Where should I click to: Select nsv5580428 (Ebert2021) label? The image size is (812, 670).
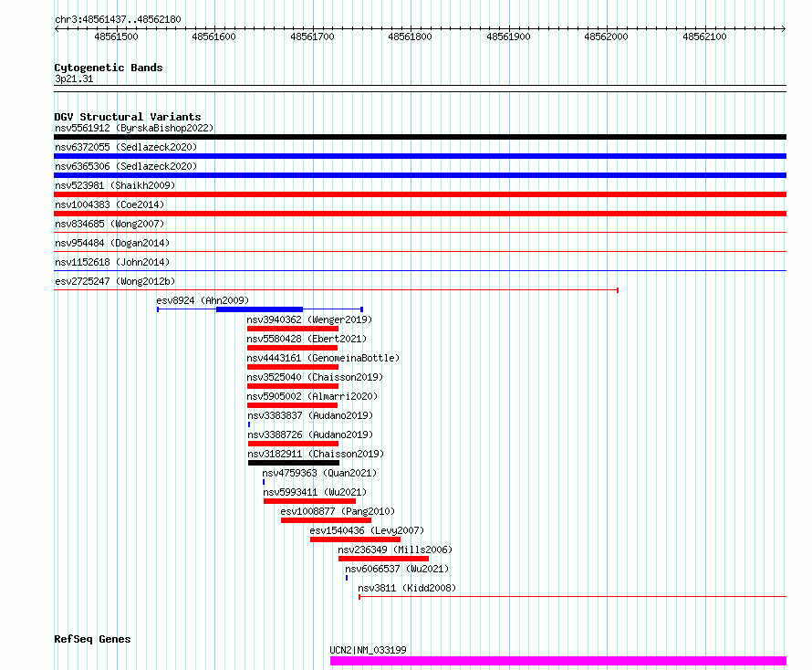tap(307, 339)
